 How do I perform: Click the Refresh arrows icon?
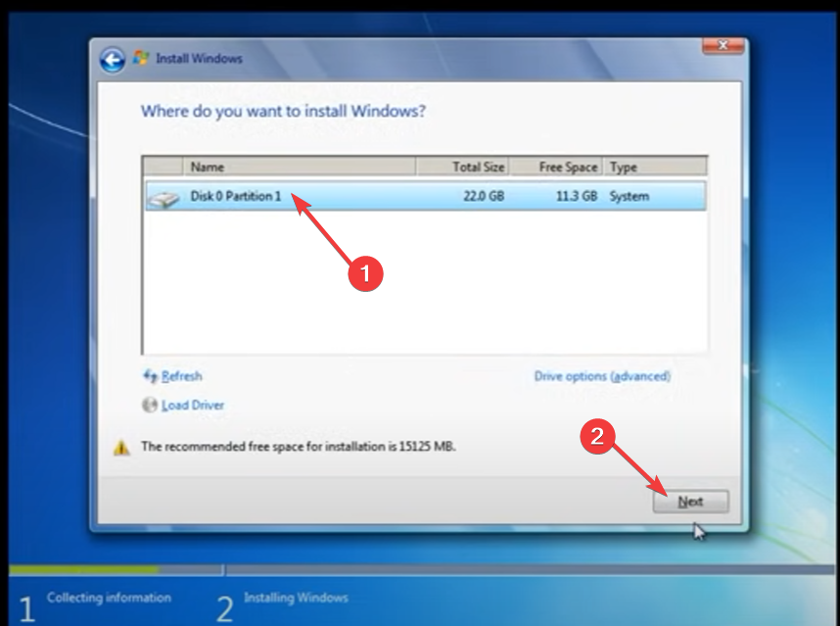pyautogui.click(x=150, y=376)
